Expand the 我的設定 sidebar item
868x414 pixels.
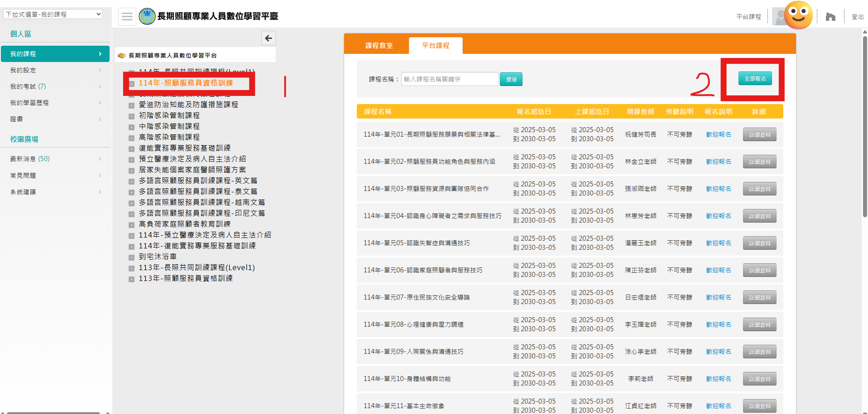click(x=55, y=70)
